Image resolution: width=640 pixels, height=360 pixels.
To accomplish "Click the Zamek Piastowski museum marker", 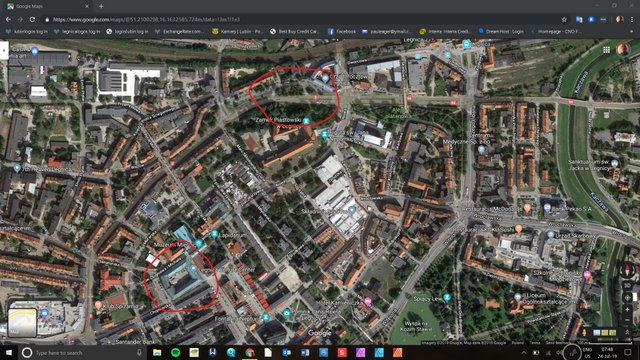I will pyautogui.click(x=306, y=121).
